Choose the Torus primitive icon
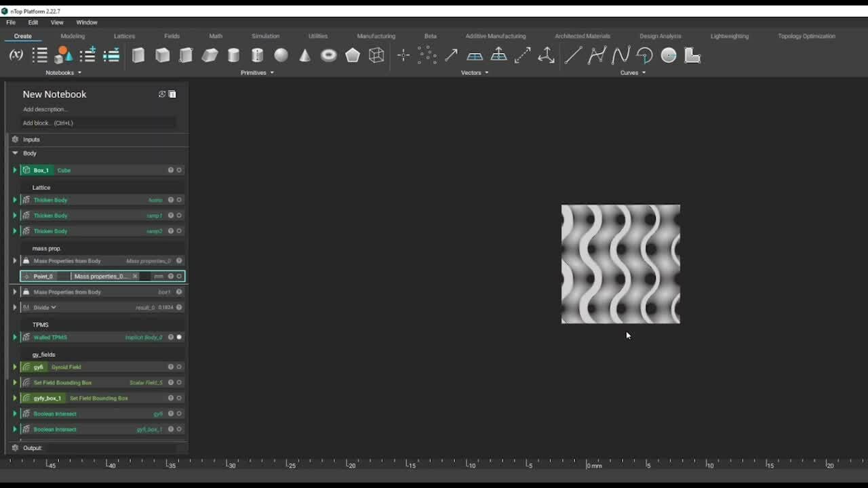 click(329, 56)
